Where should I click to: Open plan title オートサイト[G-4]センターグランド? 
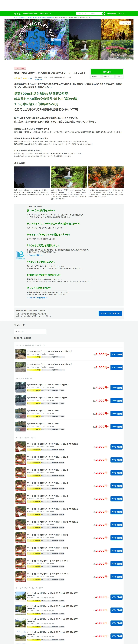pos(47,483)
